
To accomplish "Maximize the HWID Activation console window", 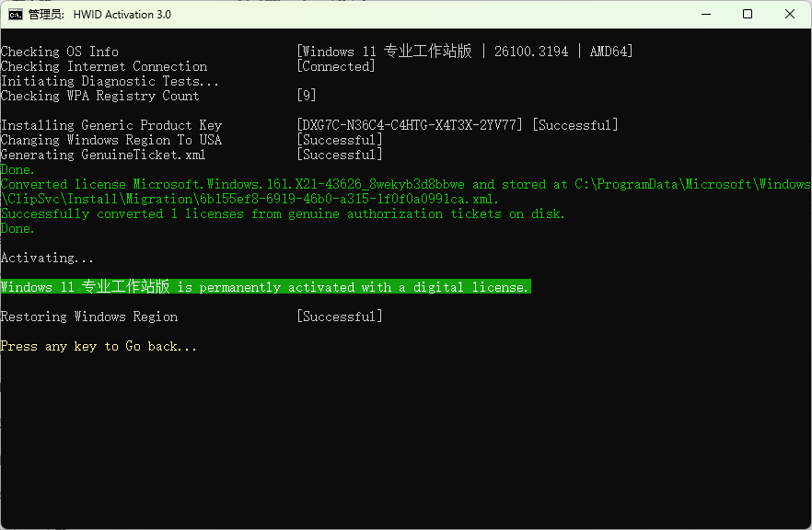I will [748, 15].
